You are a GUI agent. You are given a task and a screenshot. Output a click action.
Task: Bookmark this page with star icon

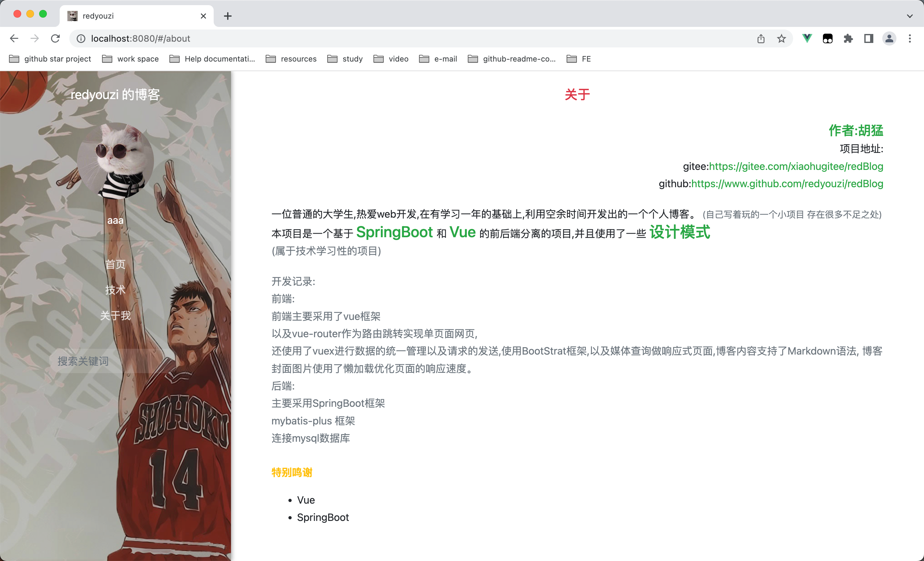[781, 38]
